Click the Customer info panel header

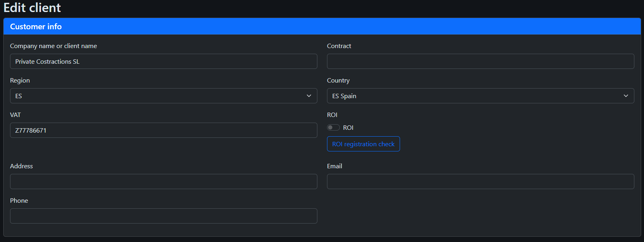point(322,26)
